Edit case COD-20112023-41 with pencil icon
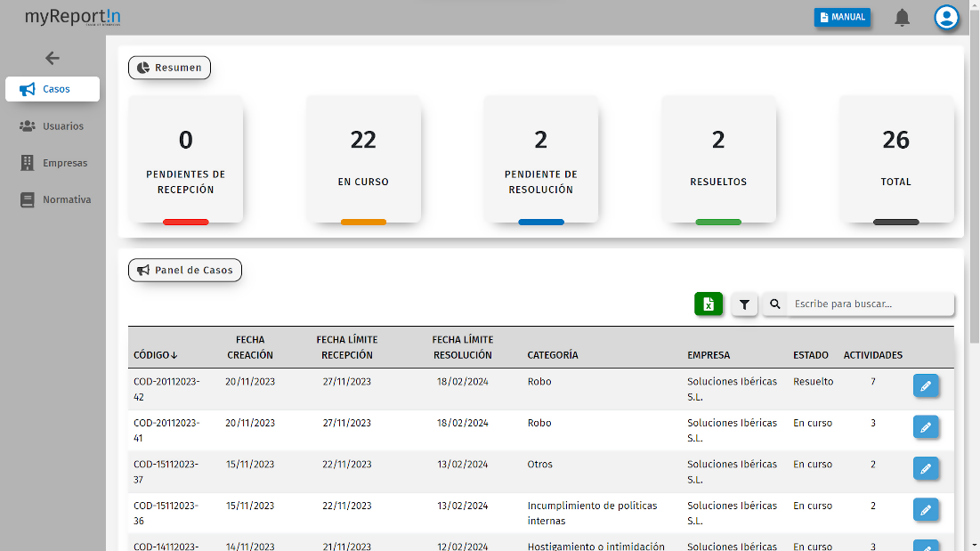 [x=926, y=427]
